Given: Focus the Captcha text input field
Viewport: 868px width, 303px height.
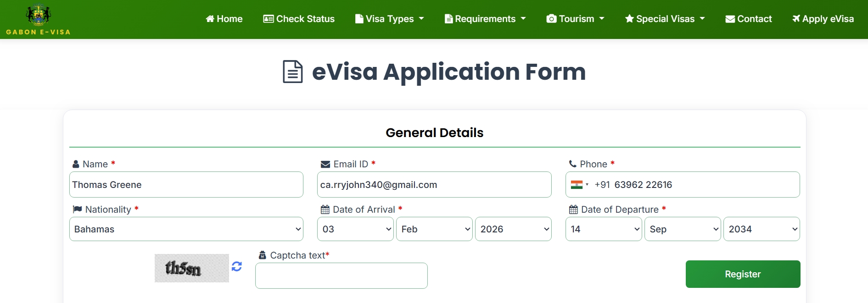Looking at the screenshot, I should pos(341,275).
